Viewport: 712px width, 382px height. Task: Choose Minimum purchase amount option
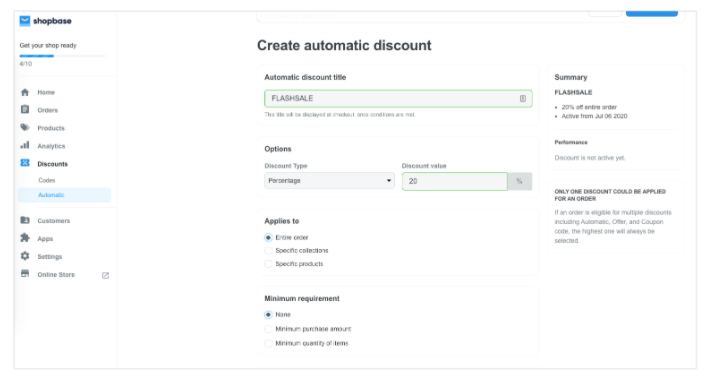coord(268,329)
